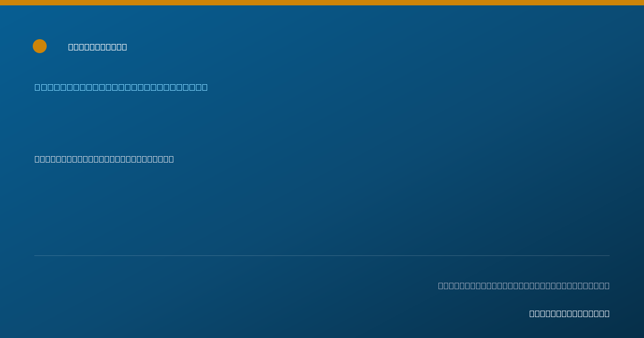The image size is (644, 338).
Task: Click the last glyph box of the bold footer line
Action: coord(607,313)
